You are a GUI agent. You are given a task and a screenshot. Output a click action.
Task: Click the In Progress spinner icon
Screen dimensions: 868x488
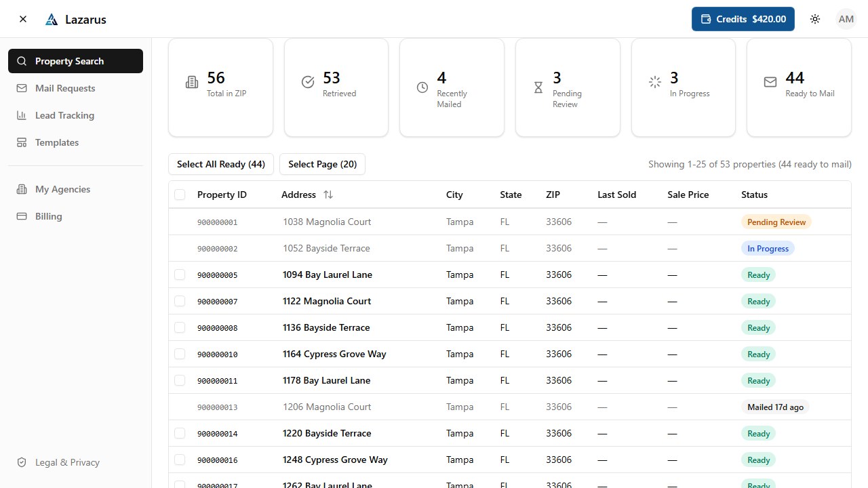[x=655, y=82]
